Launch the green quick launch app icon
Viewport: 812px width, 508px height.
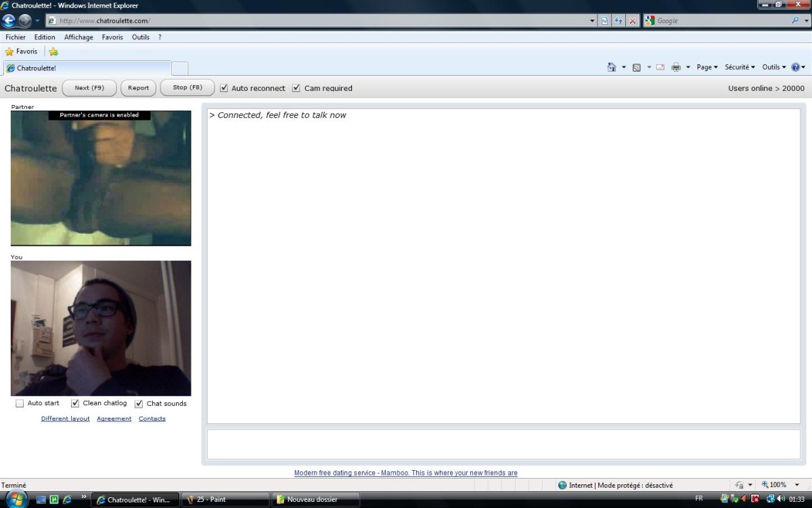[54, 500]
